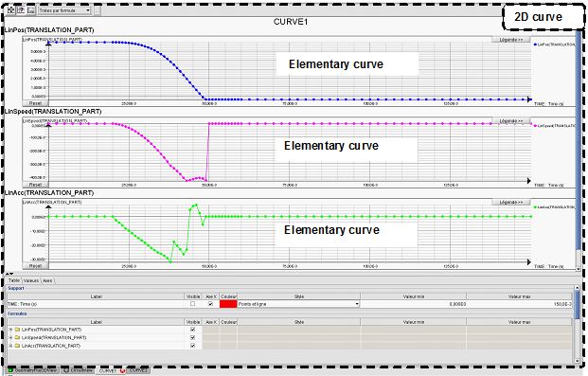Viewport: 588px width, 376px height.
Task: Open the 'Triées par formule' dropdown
Action: (x=64, y=10)
